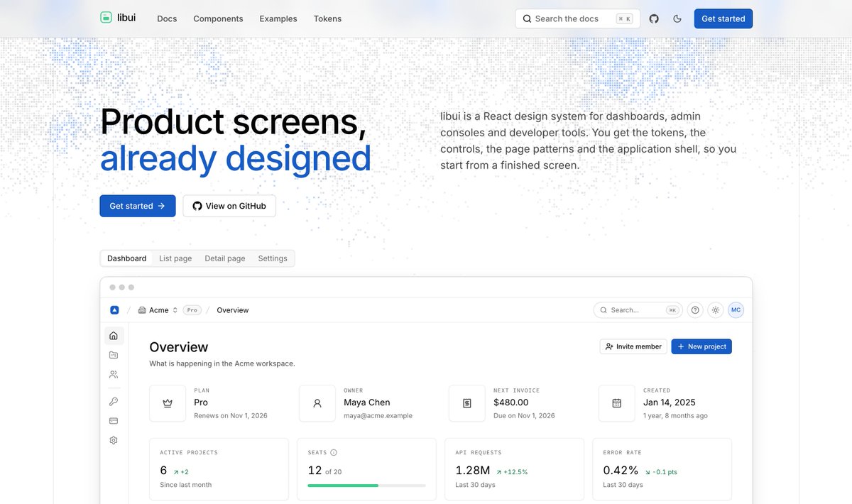This screenshot has width=852, height=504.
Task: Click the crown icon on the Plan card
Action: [168, 403]
